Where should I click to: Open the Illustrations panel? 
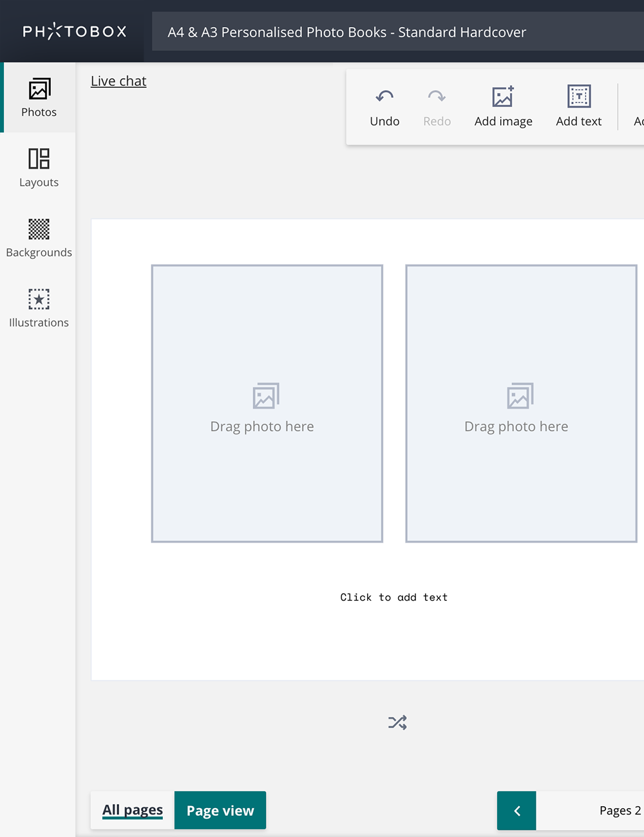click(x=39, y=308)
